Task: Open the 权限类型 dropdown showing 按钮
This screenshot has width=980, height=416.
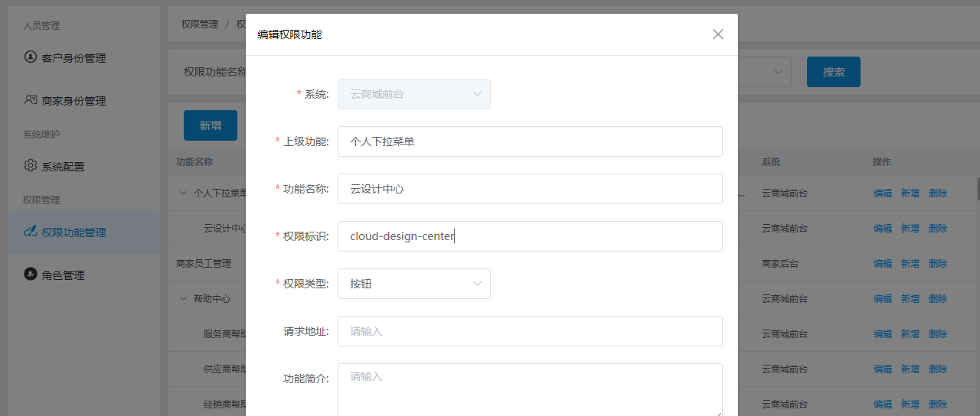Action: (414, 284)
